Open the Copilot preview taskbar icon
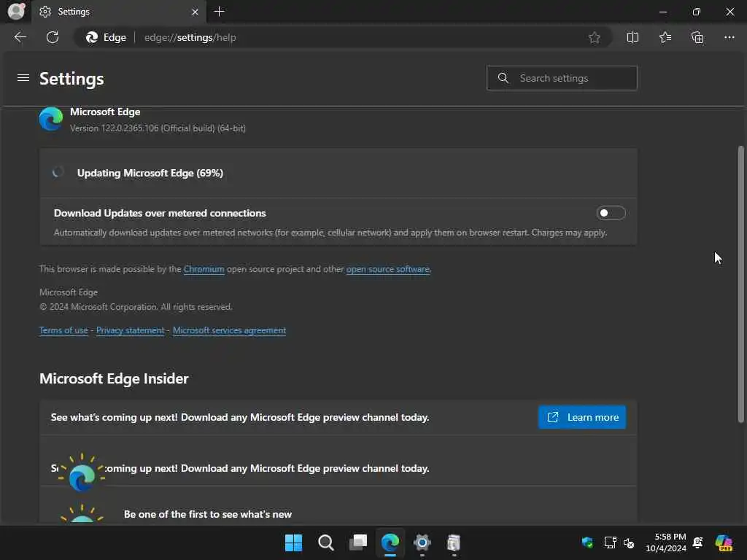The image size is (747, 560). [724, 542]
